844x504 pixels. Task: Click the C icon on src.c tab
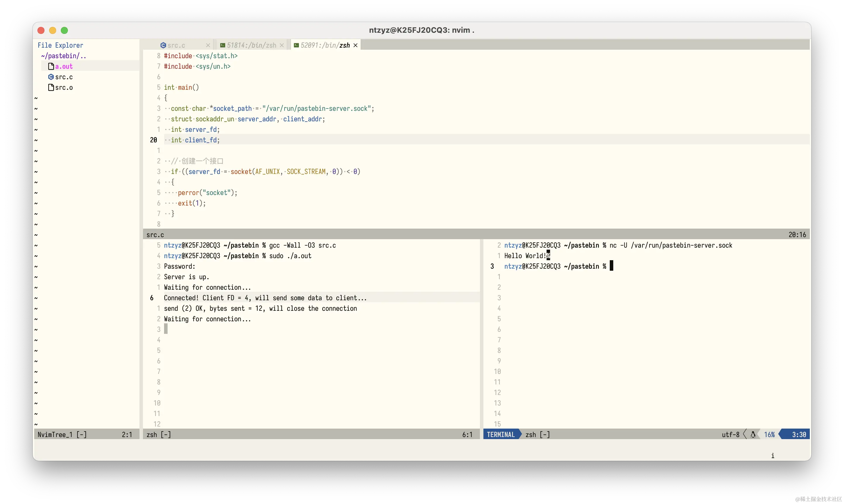click(163, 45)
